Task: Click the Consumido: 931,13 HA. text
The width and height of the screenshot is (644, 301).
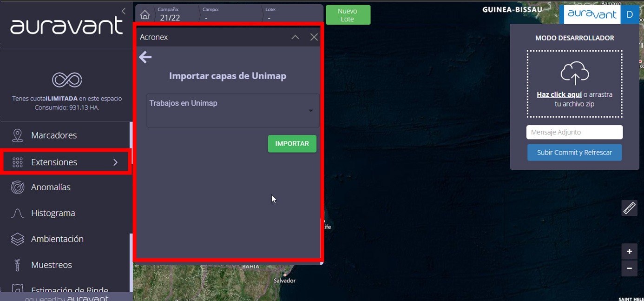Action: 67,107
